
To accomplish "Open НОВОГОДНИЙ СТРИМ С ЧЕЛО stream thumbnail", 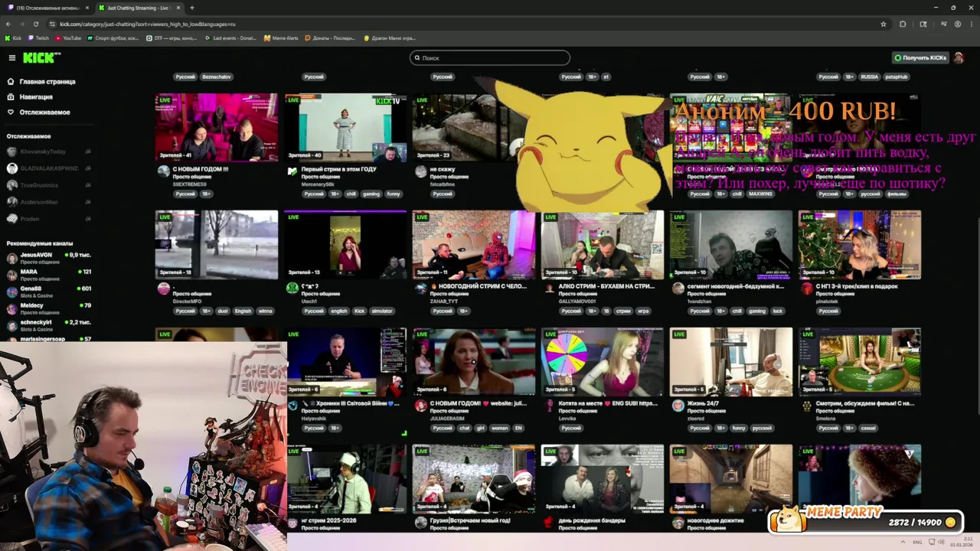I will click(474, 245).
